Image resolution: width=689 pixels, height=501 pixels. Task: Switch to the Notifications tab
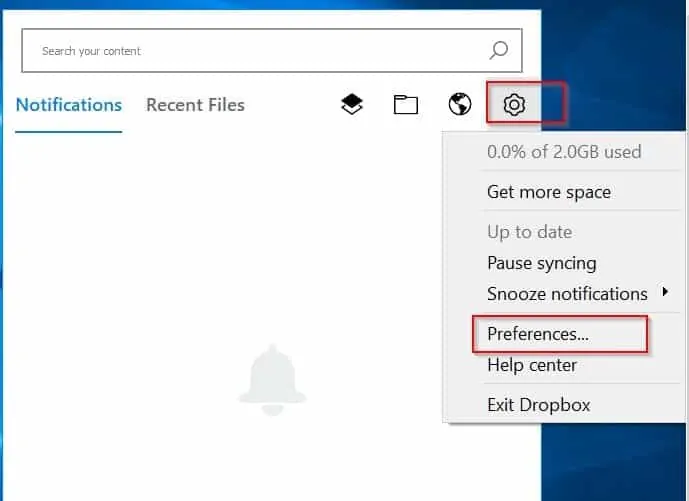tap(69, 104)
